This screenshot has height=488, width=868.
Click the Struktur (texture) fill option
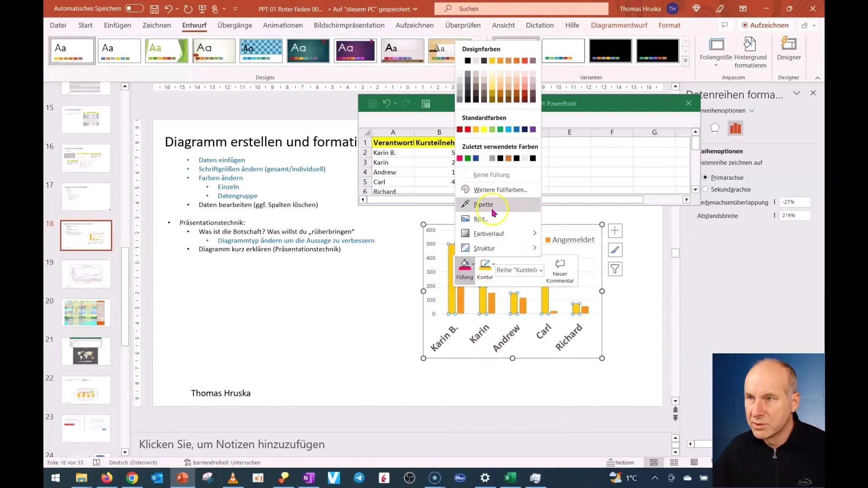(x=484, y=248)
